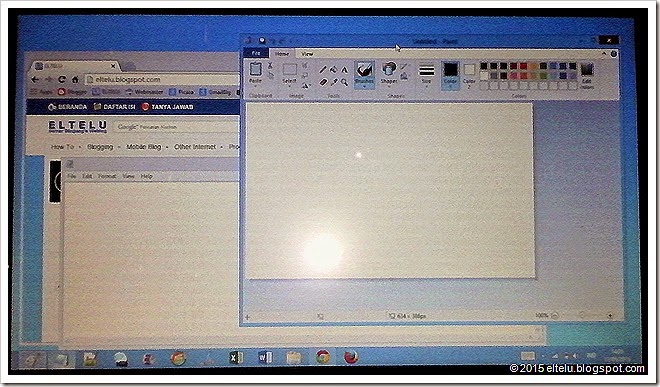Open the File tab in Paint

tap(255, 53)
